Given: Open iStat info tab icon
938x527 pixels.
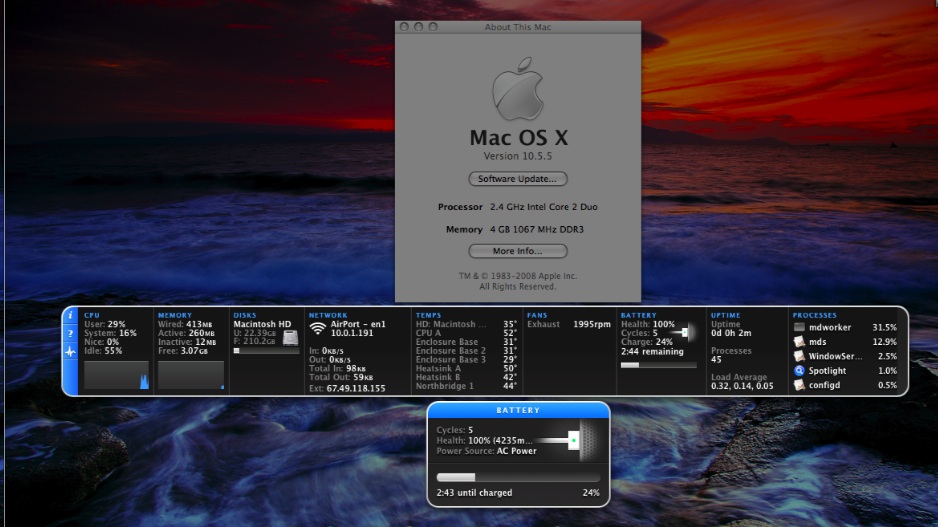Looking at the screenshot, I should point(70,315).
